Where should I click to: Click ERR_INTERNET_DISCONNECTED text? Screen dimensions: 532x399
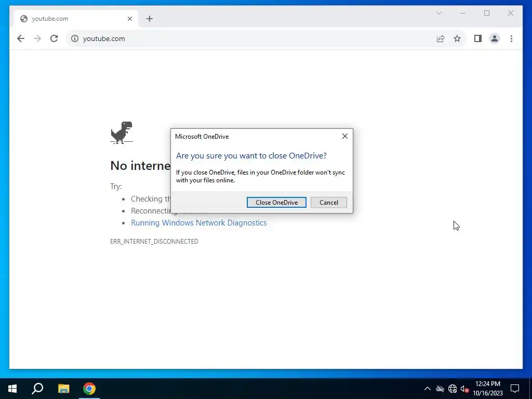(154, 241)
